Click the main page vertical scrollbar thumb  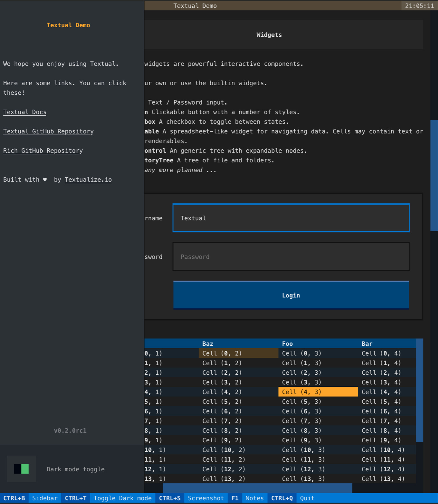(434, 175)
